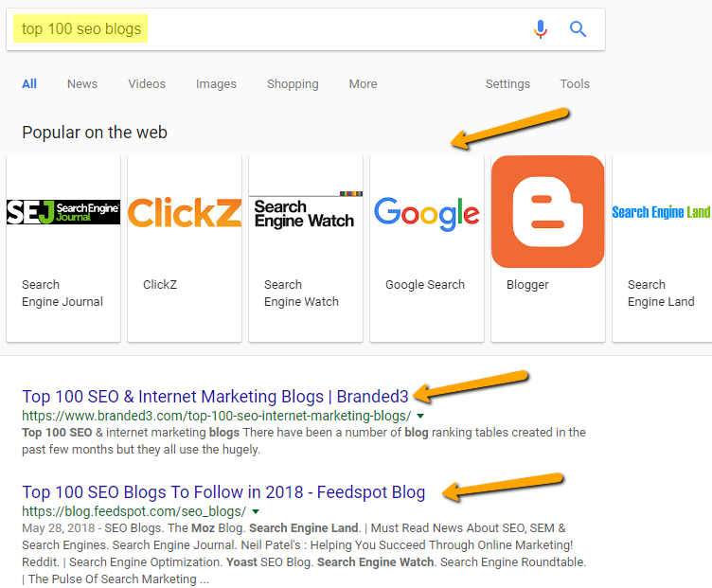Image resolution: width=712 pixels, height=588 pixels.
Task: Open the search Settings menu
Action: coord(507,84)
